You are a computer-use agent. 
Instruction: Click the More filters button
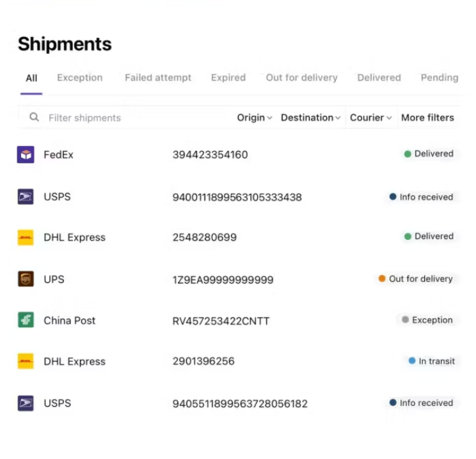tap(427, 118)
